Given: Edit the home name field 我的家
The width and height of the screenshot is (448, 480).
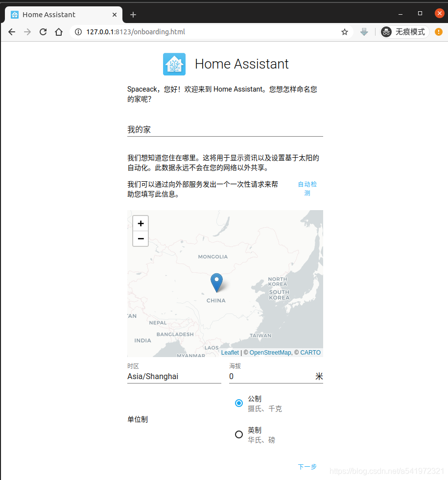Looking at the screenshot, I should (225, 129).
